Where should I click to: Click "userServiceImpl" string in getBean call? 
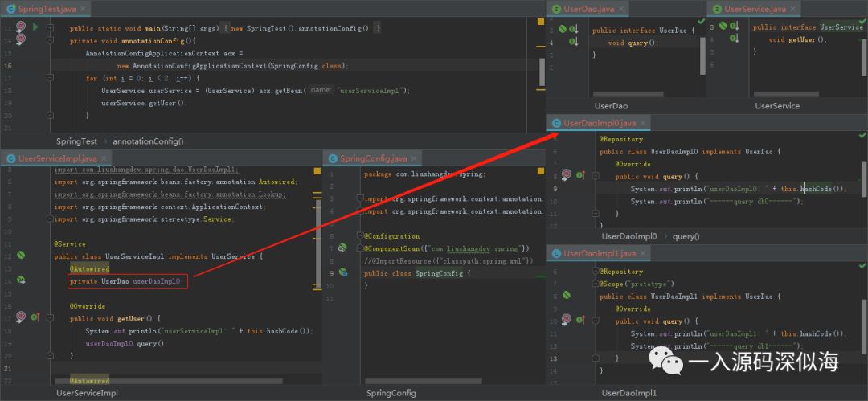point(371,90)
